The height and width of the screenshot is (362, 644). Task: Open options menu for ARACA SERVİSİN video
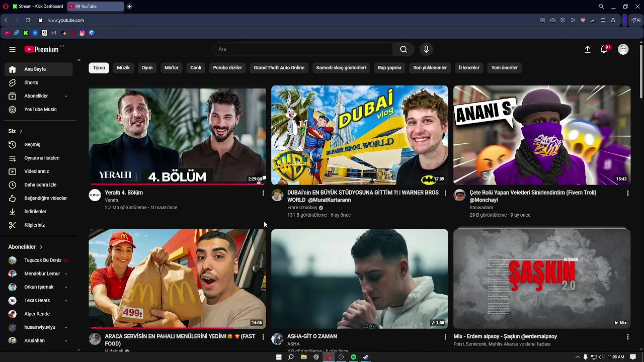(x=263, y=337)
